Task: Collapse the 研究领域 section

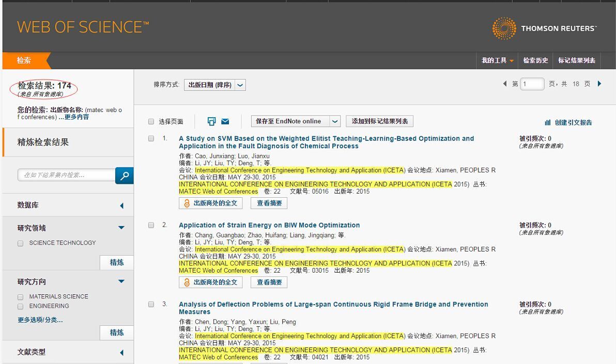Action: (x=121, y=228)
